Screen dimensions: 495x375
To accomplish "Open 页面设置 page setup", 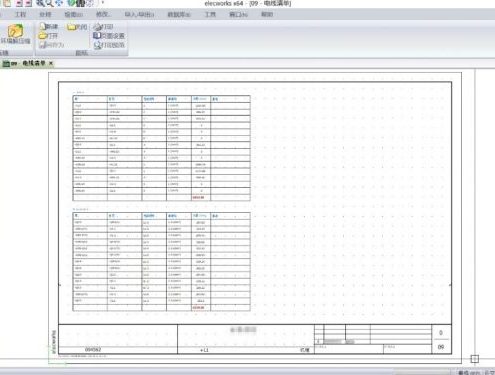I will tap(97, 35).
